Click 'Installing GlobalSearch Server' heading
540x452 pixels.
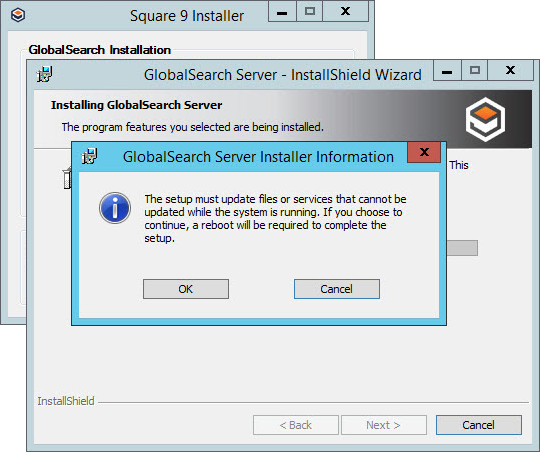click(136, 105)
